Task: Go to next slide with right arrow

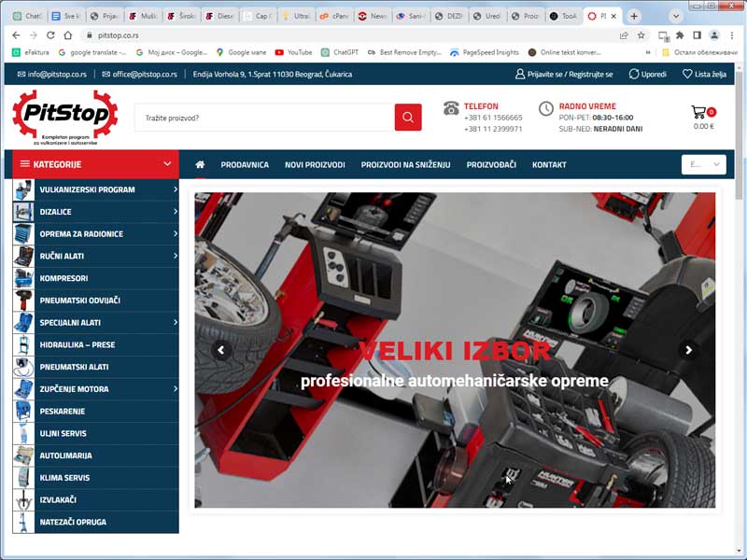Action: click(688, 350)
